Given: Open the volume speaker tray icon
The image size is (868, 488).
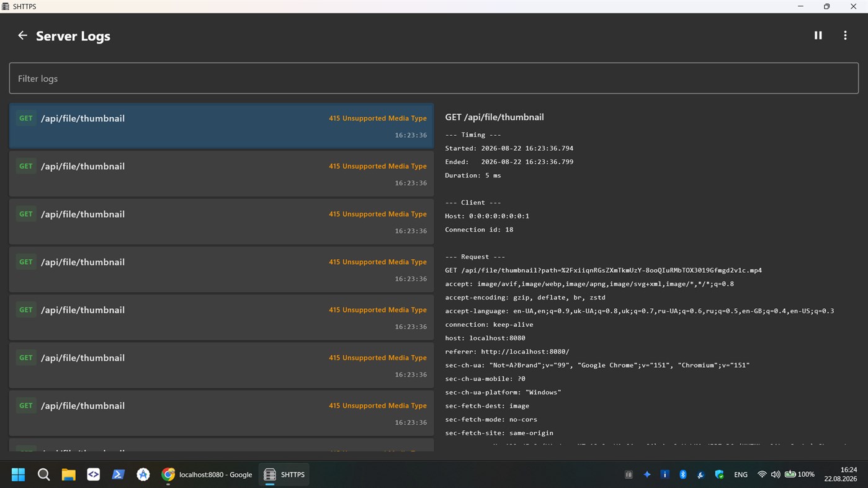Looking at the screenshot, I should click(776, 474).
